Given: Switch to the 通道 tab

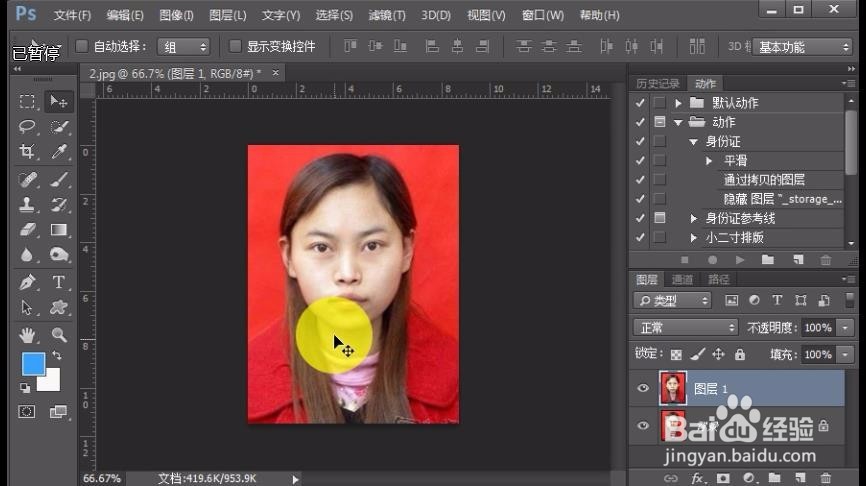Looking at the screenshot, I should (682, 279).
